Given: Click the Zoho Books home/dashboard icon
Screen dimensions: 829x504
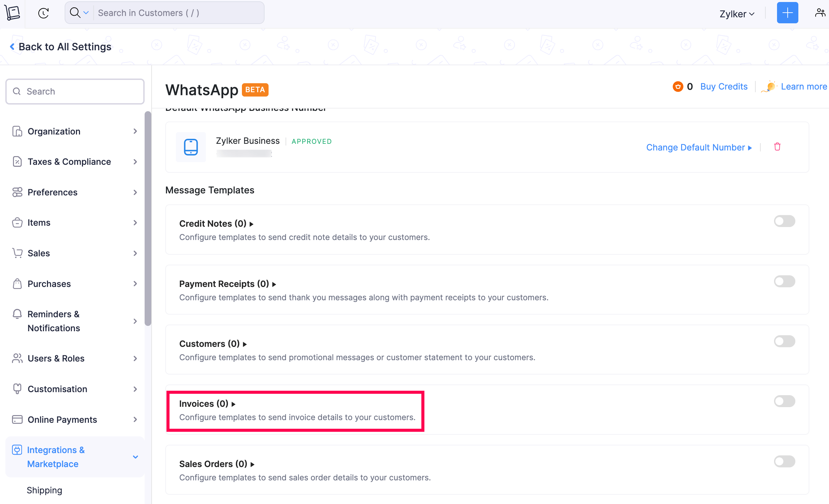Looking at the screenshot, I should 13,13.
